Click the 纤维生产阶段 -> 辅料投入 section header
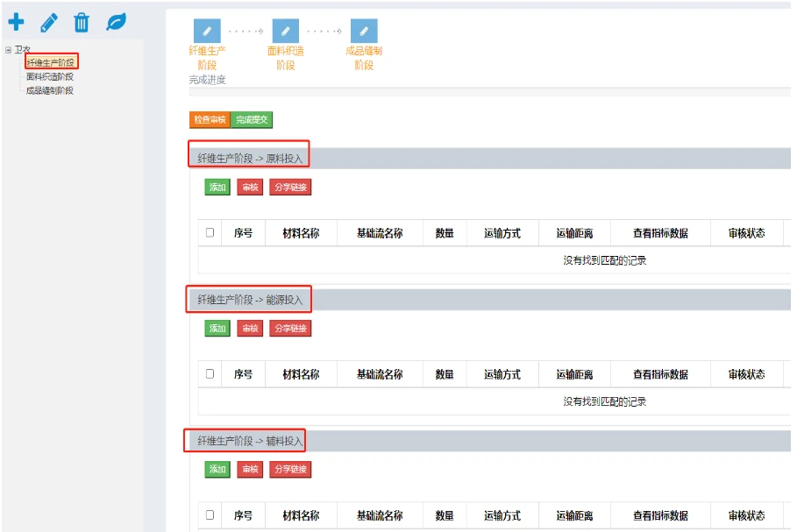Image resolution: width=797 pixels, height=532 pixels. (490, 441)
